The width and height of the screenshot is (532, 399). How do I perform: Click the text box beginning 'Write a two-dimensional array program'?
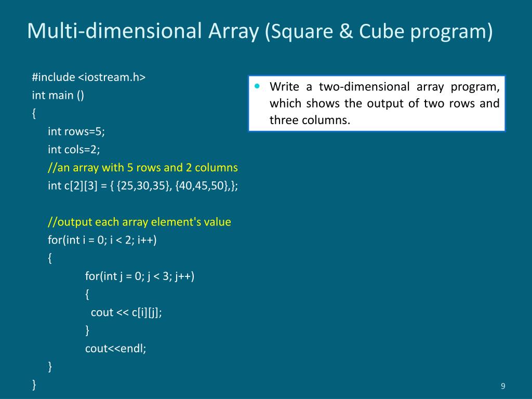(x=377, y=103)
